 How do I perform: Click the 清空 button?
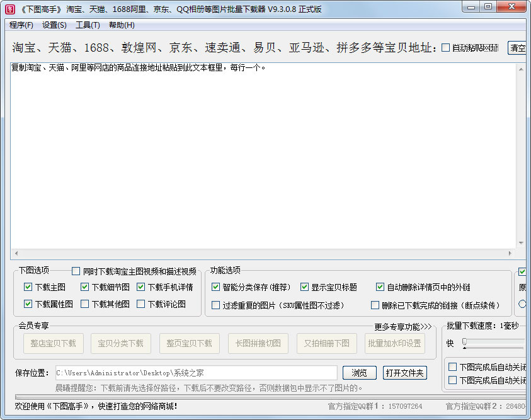(517, 48)
